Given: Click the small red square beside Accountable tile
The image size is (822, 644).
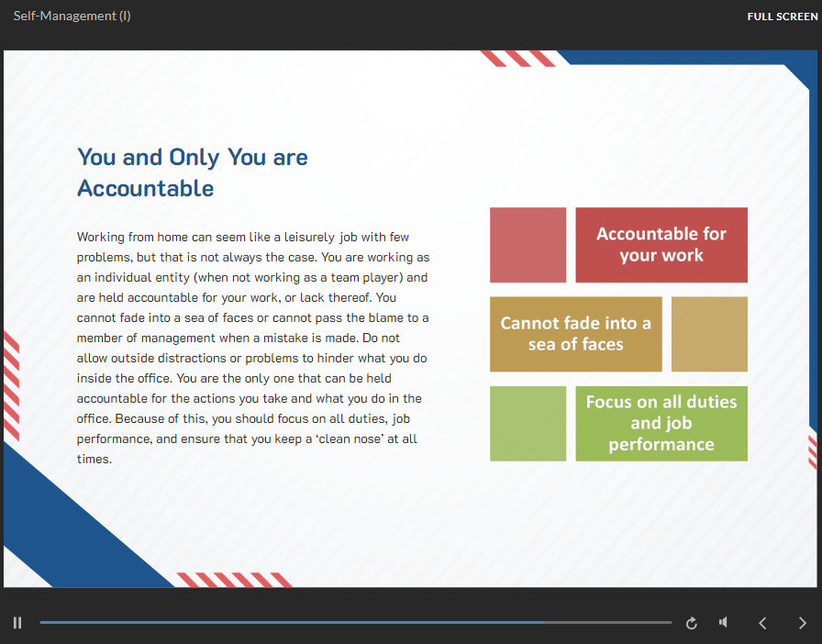Looking at the screenshot, I should click(528, 245).
